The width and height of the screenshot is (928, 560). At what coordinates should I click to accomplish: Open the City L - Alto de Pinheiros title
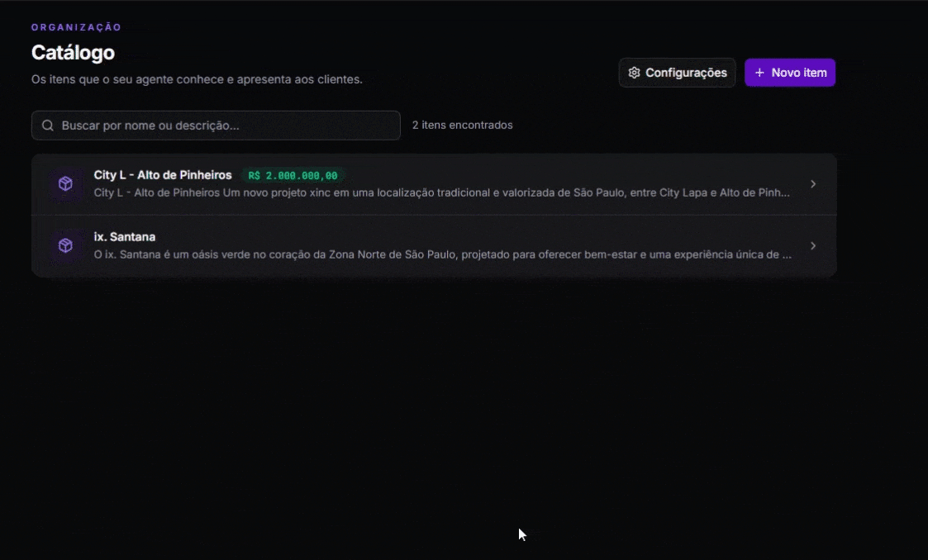coord(163,175)
